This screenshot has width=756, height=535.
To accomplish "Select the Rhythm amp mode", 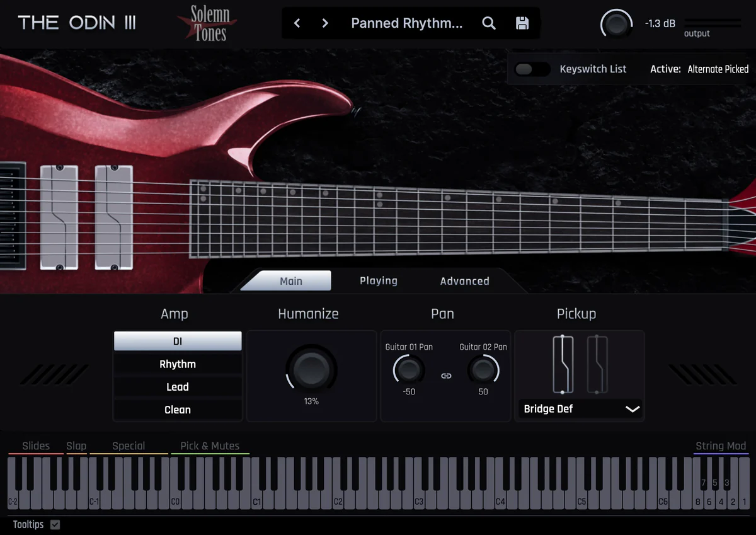I will click(x=177, y=364).
